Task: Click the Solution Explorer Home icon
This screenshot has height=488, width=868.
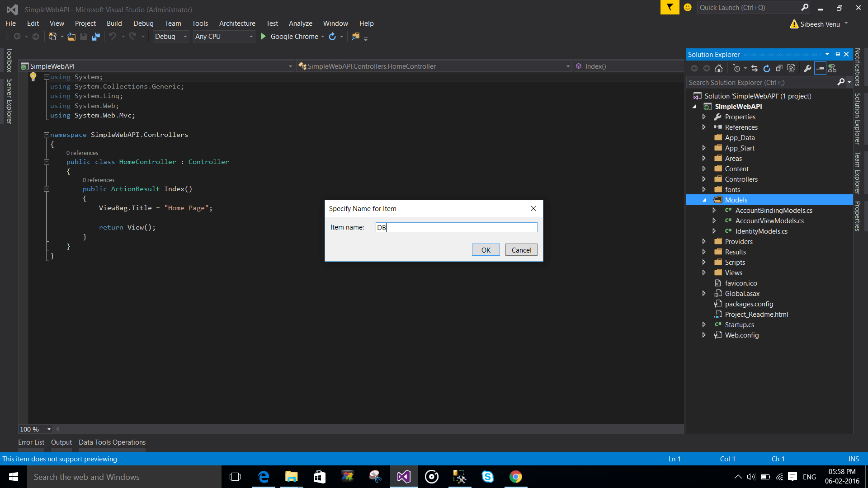Action: (x=719, y=68)
